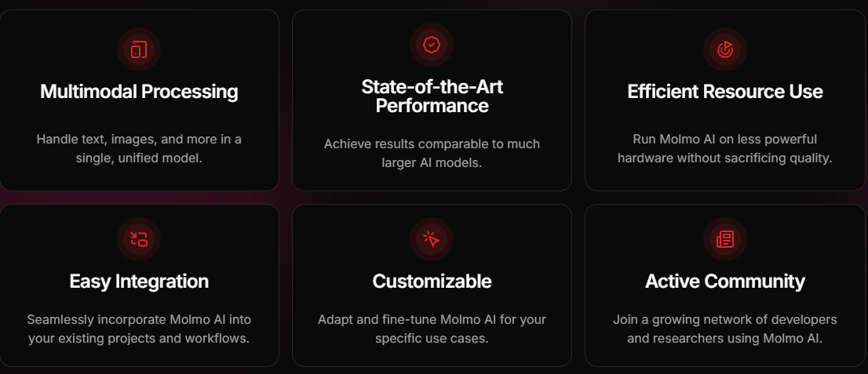Click the Customizable cursor-click icon

(432, 239)
